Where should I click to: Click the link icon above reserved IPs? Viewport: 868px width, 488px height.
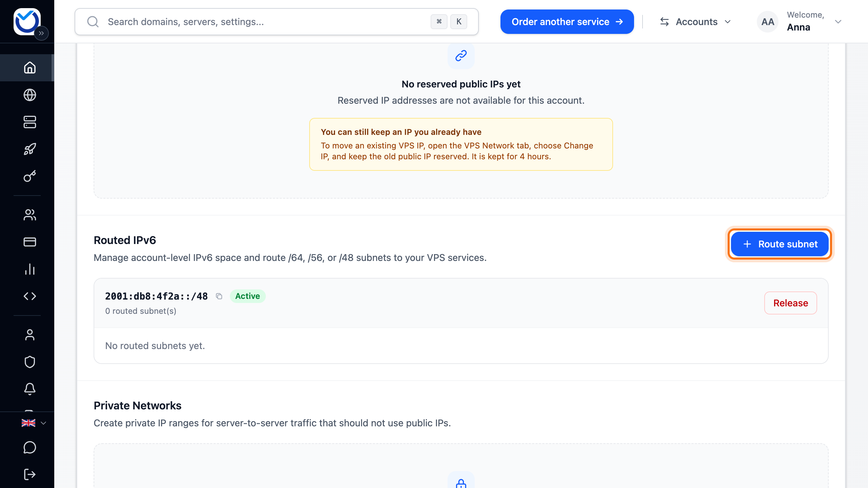tap(461, 56)
